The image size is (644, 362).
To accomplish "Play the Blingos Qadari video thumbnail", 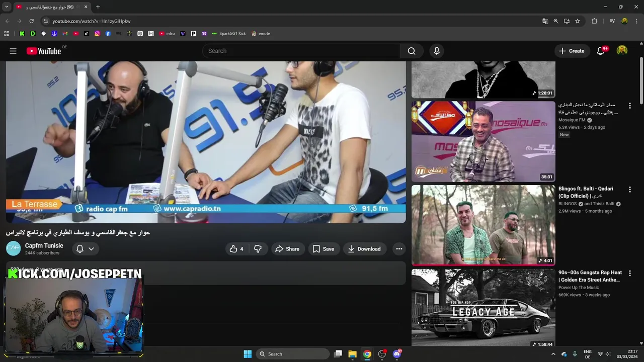I will (484, 225).
